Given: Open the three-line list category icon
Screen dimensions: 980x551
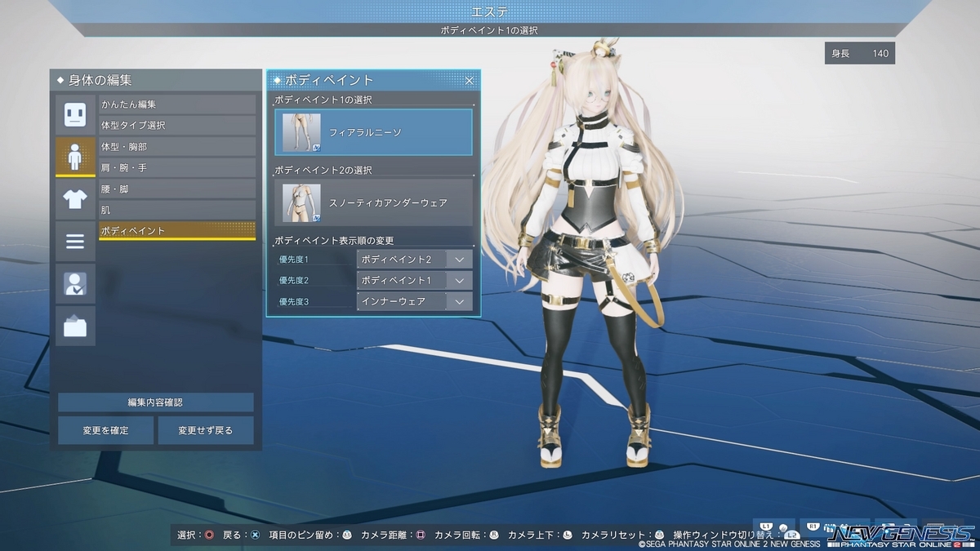Looking at the screenshot, I should click(x=75, y=242).
